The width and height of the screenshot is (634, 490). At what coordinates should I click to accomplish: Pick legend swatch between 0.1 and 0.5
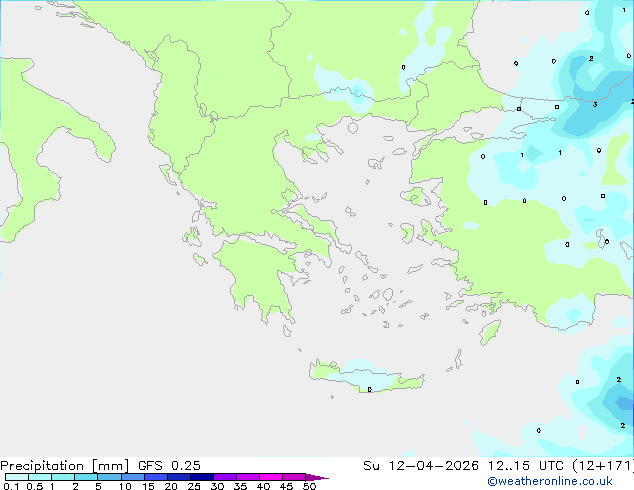pyautogui.click(x=17, y=477)
